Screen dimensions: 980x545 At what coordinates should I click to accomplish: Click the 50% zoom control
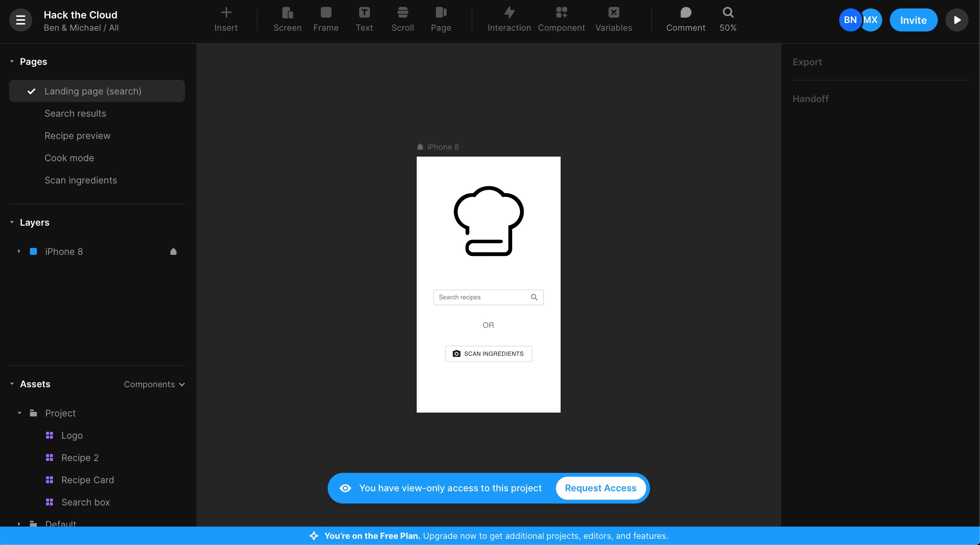click(728, 19)
